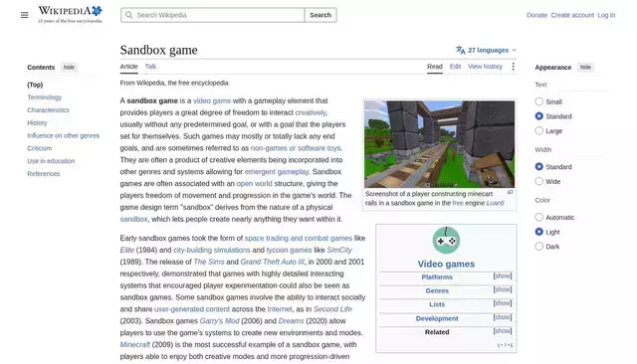The image size is (637, 364).
Task: Select Wide width option
Action: (x=539, y=181)
